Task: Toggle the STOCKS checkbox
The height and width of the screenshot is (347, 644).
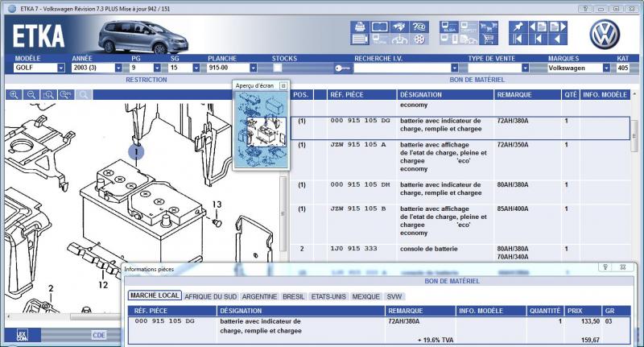Action: (x=278, y=68)
